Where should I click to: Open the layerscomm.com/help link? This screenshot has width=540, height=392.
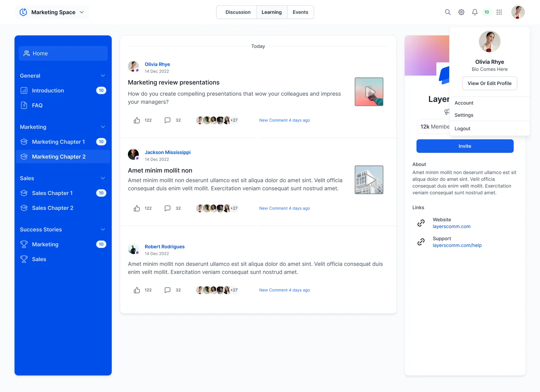[x=457, y=245]
